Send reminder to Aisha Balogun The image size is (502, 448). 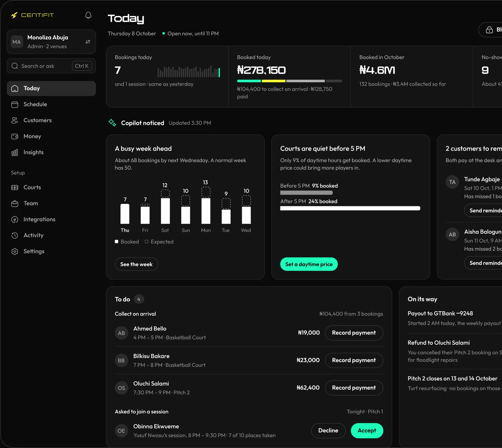point(483,263)
